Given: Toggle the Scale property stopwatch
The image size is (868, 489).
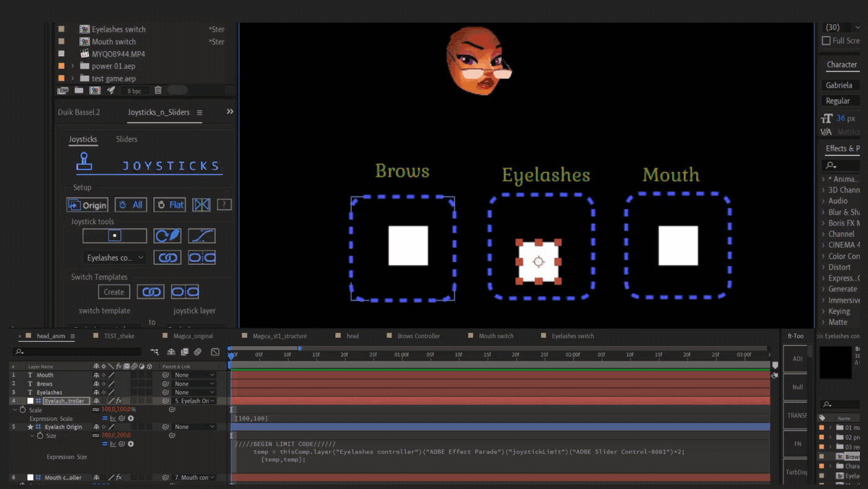Looking at the screenshot, I should (x=23, y=410).
